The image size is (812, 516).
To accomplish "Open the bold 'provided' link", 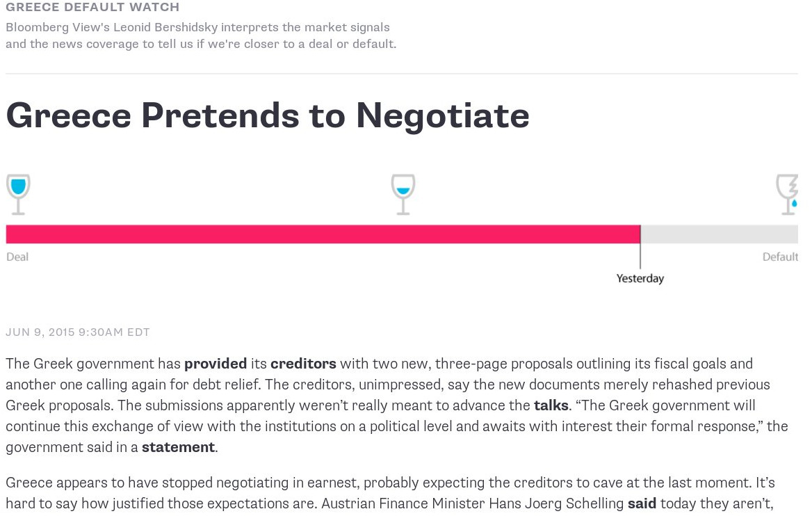I will (x=216, y=364).
